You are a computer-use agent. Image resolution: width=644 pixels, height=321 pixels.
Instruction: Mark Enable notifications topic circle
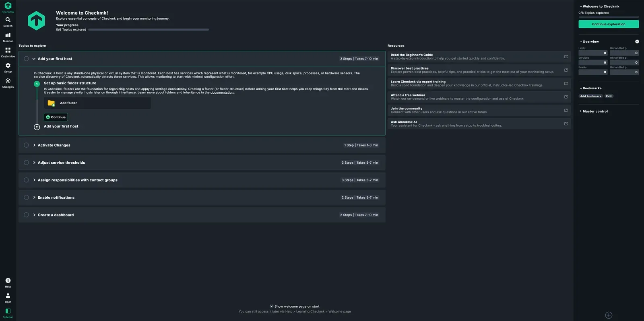[26, 198]
